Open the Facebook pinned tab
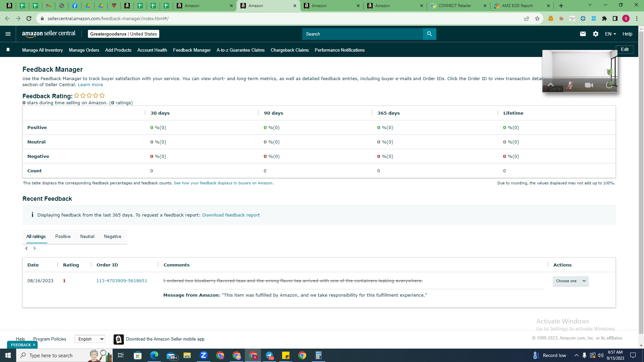Image resolution: width=644 pixels, height=362 pixels. point(75,6)
